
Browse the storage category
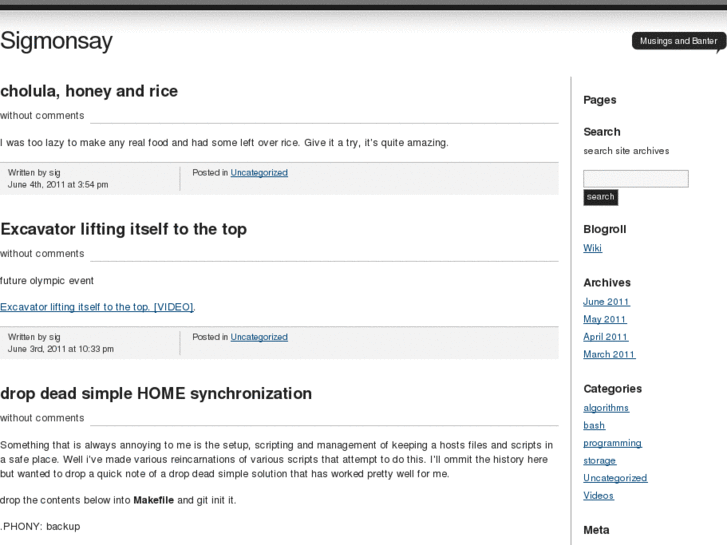[599, 461]
